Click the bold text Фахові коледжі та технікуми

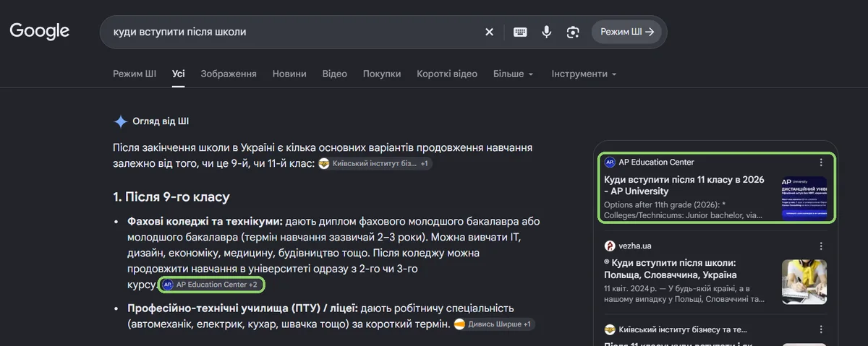[205, 220]
